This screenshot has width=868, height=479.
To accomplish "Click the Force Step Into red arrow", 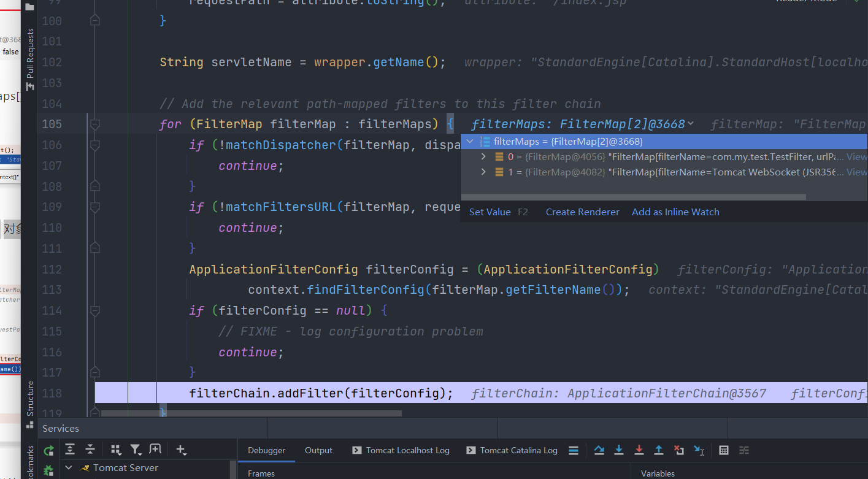I will pos(639,450).
